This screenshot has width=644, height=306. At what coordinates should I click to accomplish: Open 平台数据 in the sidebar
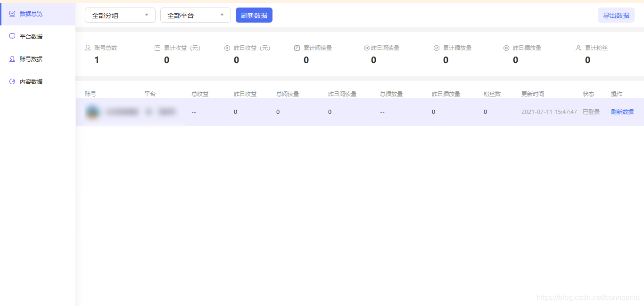37,37
